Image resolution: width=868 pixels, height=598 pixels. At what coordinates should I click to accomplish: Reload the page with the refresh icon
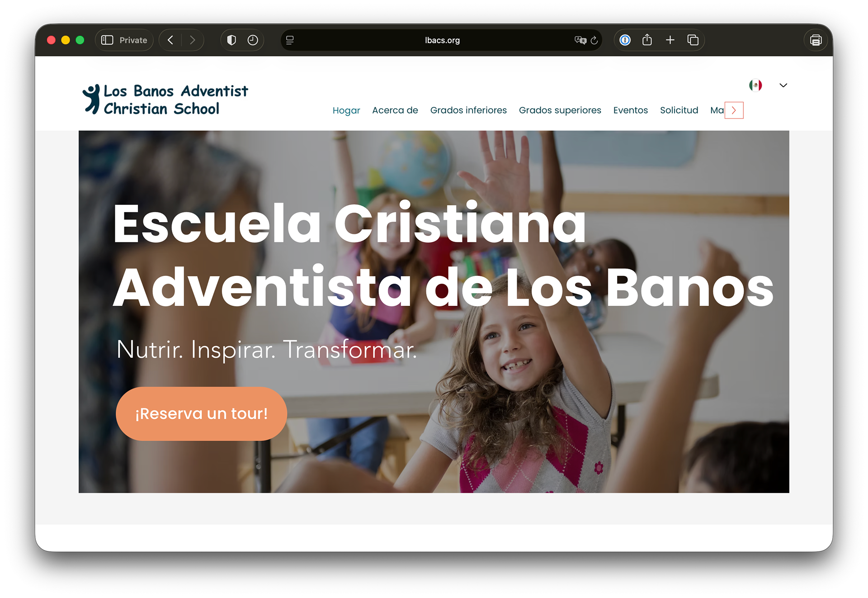594,40
